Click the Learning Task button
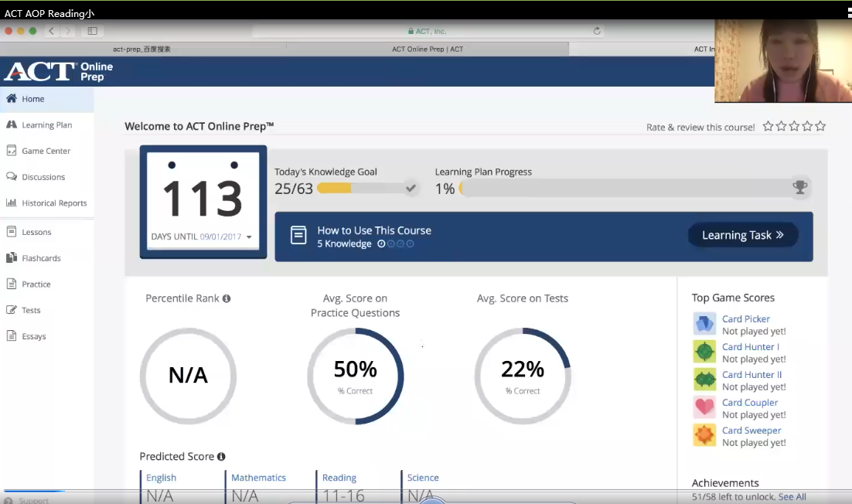The height and width of the screenshot is (504, 852). click(743, 235)
